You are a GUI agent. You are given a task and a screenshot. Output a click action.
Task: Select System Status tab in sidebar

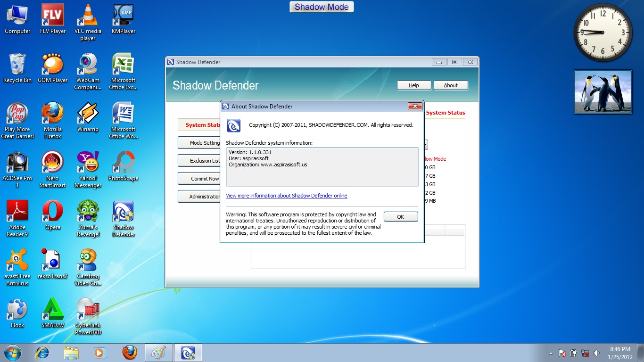(199, 125)
